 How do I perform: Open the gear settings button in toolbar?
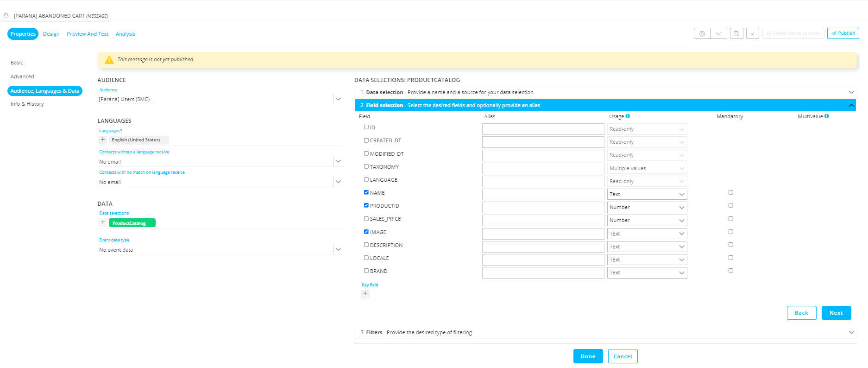point(702,34)
